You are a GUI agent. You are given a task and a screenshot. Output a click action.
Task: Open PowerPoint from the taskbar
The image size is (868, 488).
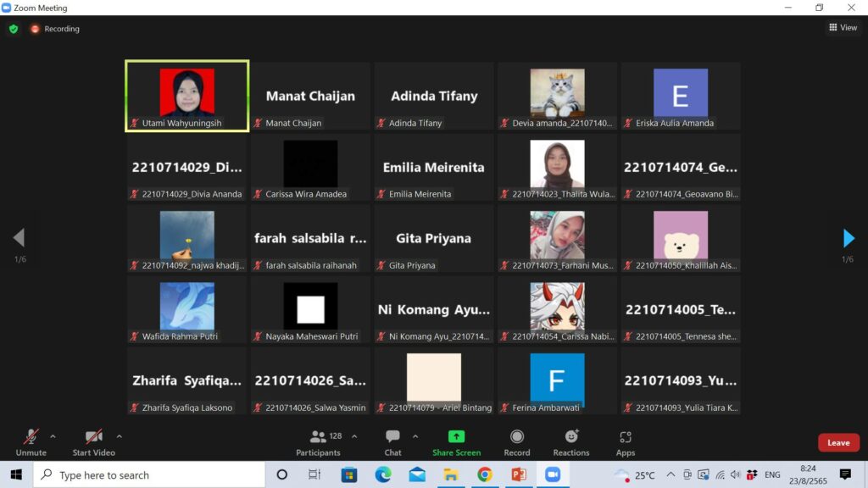(519, 474)
